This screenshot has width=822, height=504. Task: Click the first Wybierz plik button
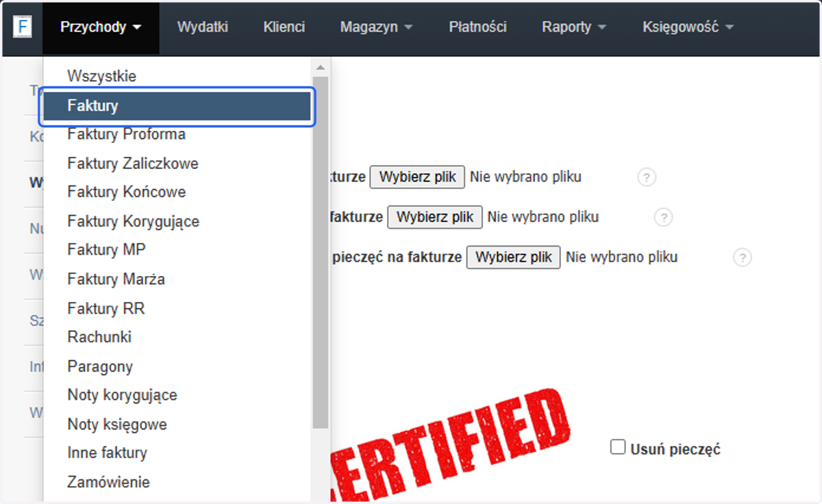[417, 177]
